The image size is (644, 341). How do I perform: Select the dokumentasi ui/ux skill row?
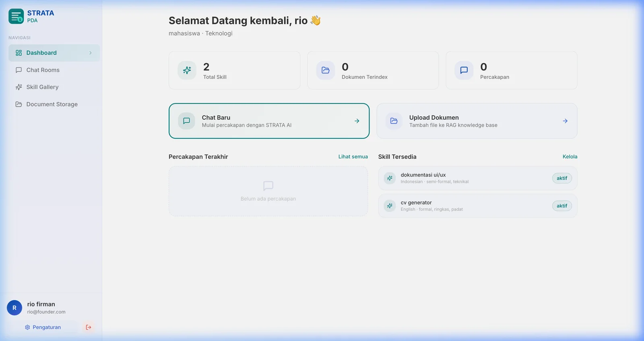point(478,178)
